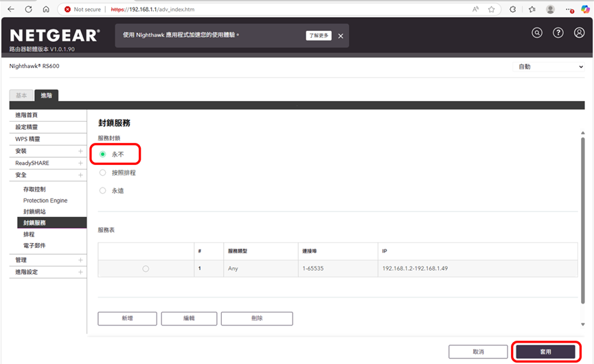594x364 pixels.
Task: Click the Not secure warning icon
Action: click(67, 9)
